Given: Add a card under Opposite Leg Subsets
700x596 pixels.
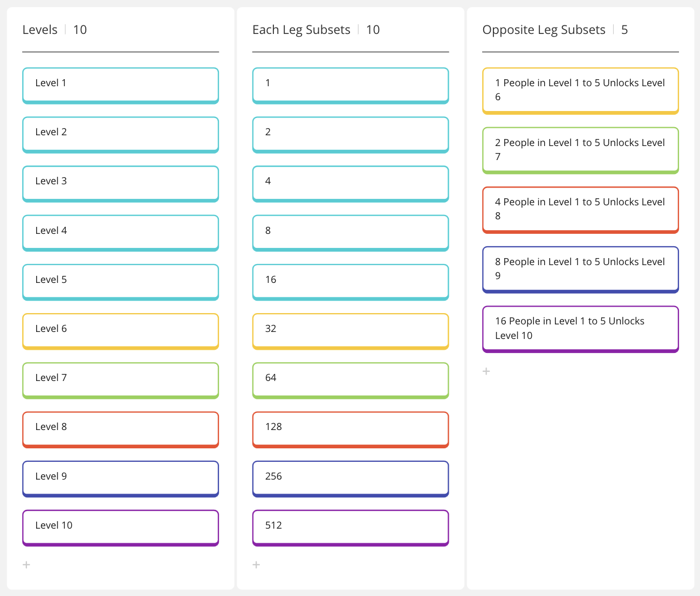Looking at the screenshot, I should pos(486,371).
